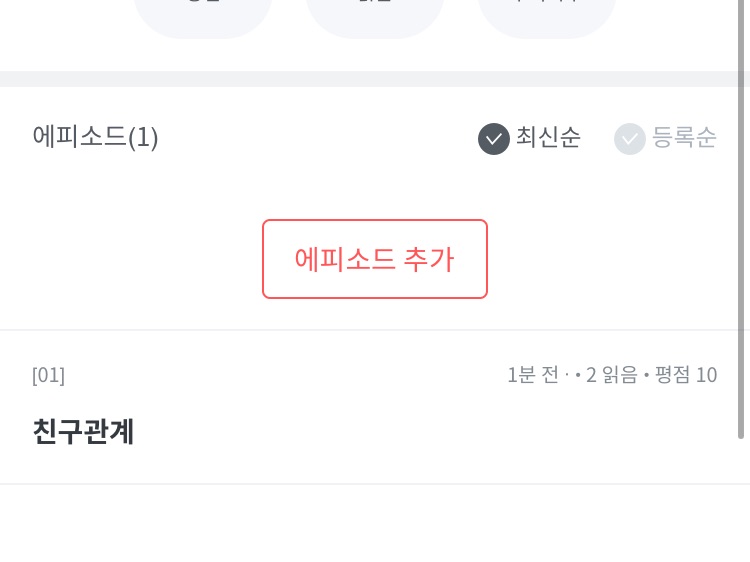The image size is (750, 562).
Task: Click the 에피소드(1) section header
Action: [95, 137]
